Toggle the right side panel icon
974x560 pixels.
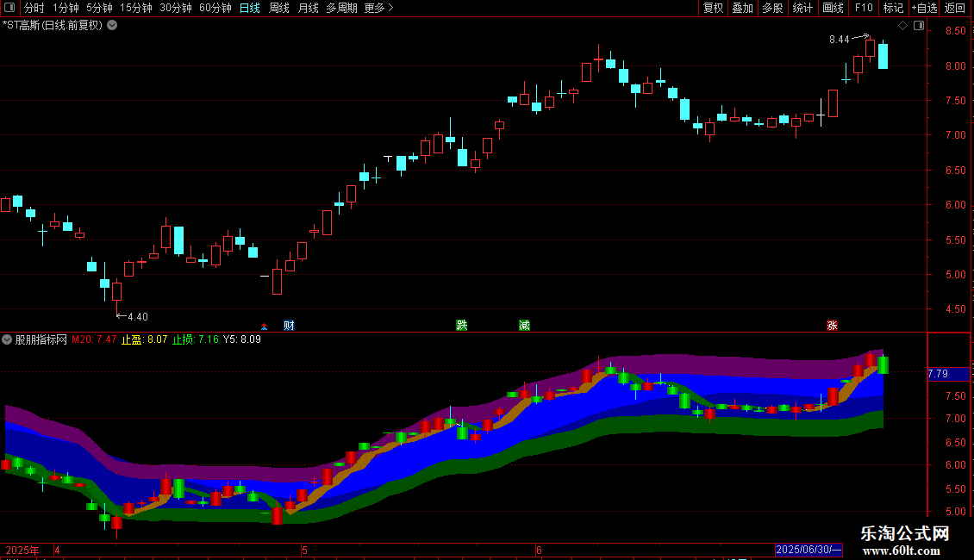(919, 26)
